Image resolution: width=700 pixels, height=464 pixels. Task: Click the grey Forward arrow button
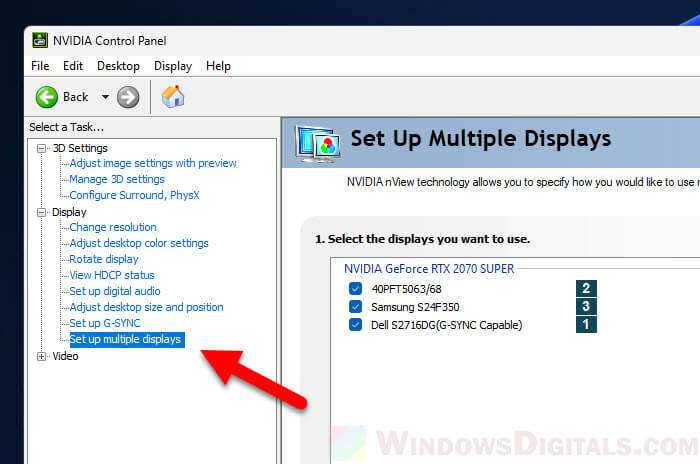coord(128,97)
